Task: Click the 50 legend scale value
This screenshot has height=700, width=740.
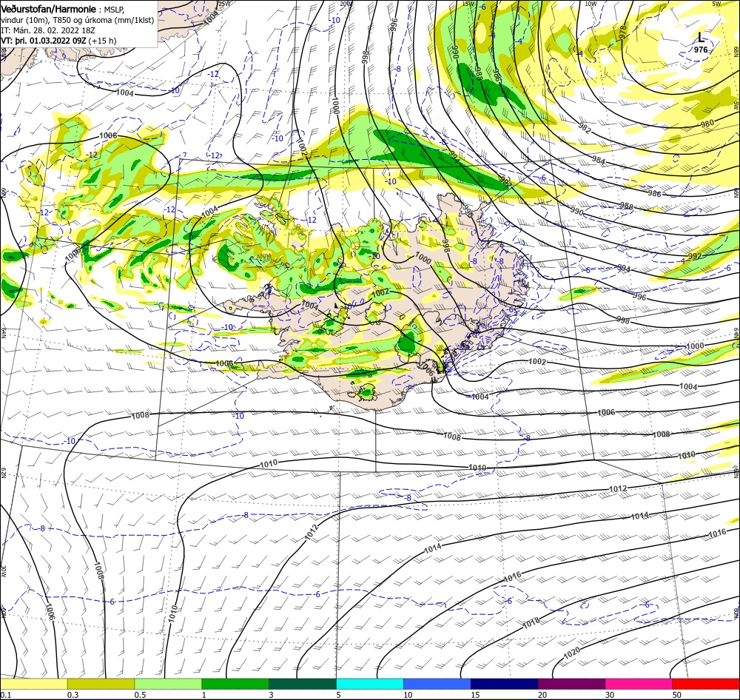Action: pyautogui.click(x=677, y=695)
